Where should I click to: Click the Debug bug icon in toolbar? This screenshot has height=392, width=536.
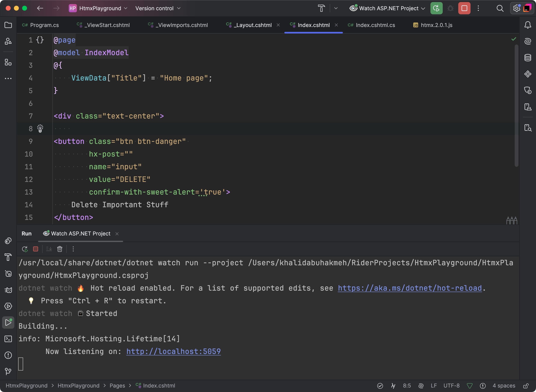coord(450,8)
